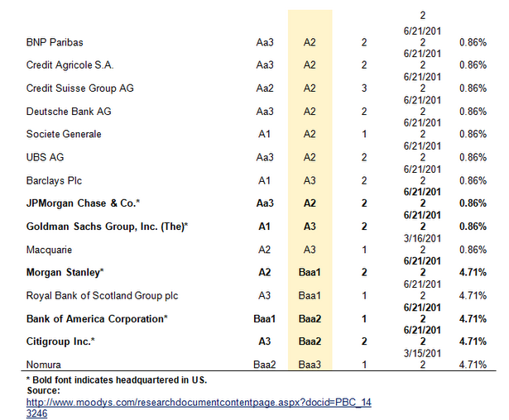Image resolution: width=509 pixels, height=420 pixels.
Task: Click Morgan Stanley's new rating Baa1
Action: pos(310,273)
